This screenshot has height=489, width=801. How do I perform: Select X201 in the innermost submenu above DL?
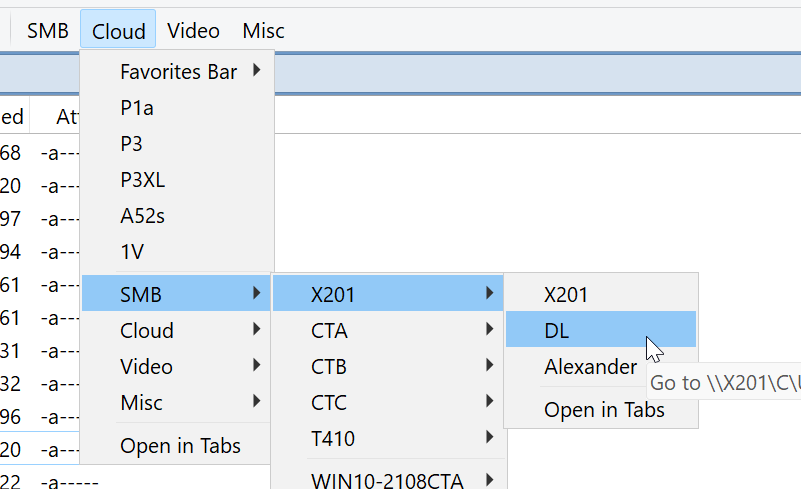coord(566,295)
